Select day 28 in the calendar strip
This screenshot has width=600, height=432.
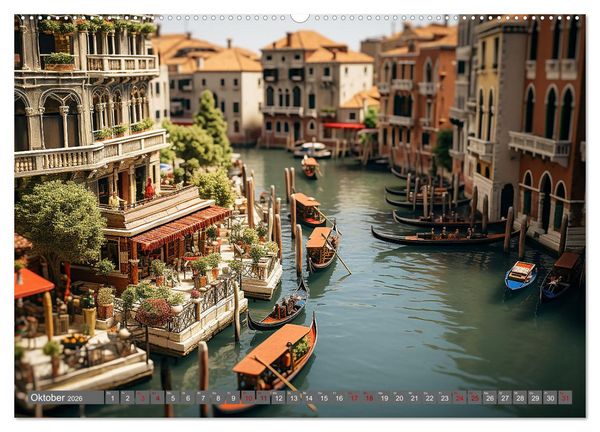(x=520, y=398)
